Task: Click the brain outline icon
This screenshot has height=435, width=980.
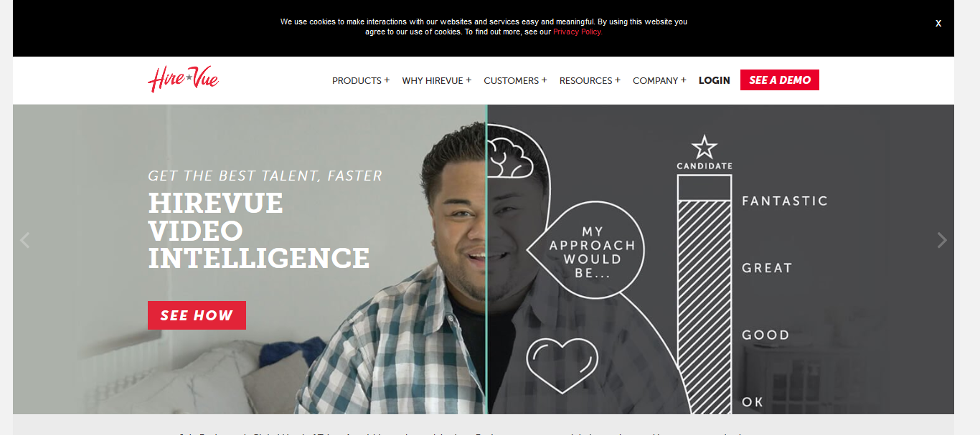Action: pos(509,158)
